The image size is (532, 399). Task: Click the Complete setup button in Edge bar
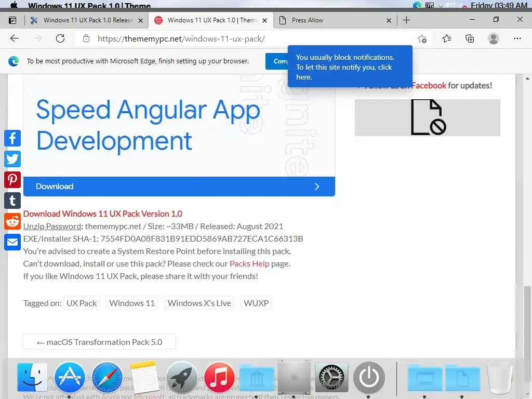(277, 61)
